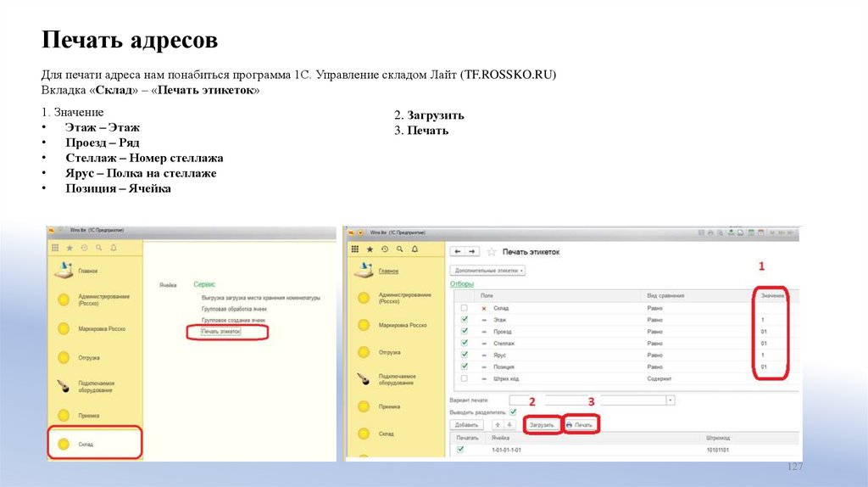Open notifications bell in Печать этикеток window
Screen dimensions: 868x487
coord(415,249)
